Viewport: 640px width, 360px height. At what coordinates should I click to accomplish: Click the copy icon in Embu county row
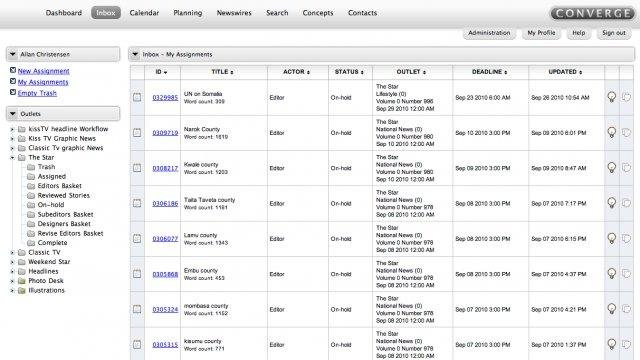point(626,273)
